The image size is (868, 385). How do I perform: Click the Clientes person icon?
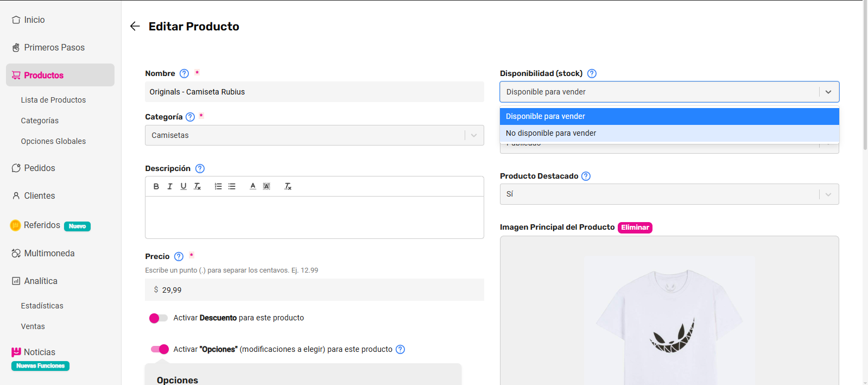[x=16, y=195]
